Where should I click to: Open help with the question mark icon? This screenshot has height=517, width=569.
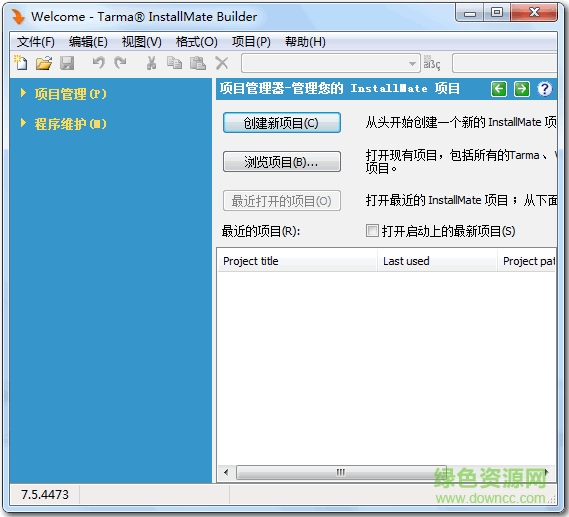(x=545, y=89)
